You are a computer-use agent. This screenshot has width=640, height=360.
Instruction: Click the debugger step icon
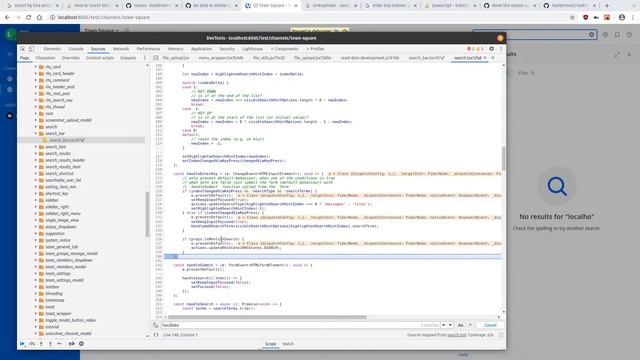coord(60,344)
